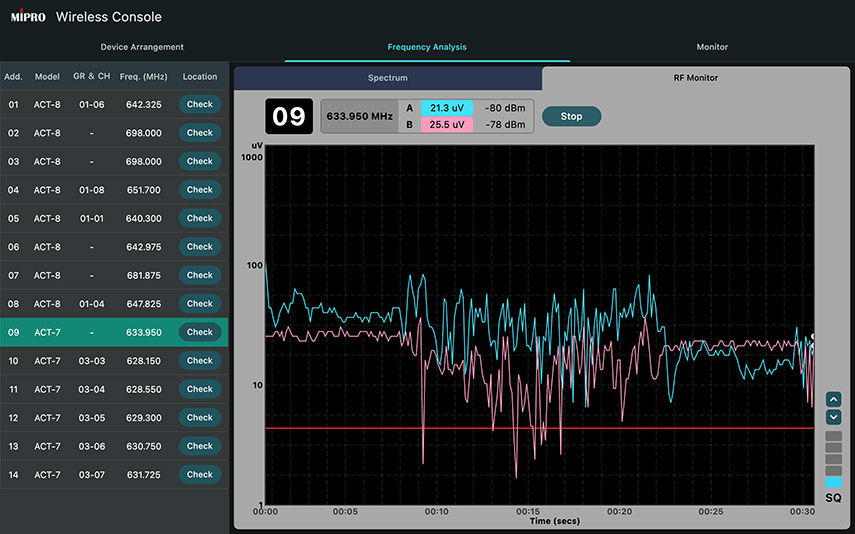Screen dimensions: 855x534
Task: Click the lit cyan SQ level block
Action: (833, 482)
